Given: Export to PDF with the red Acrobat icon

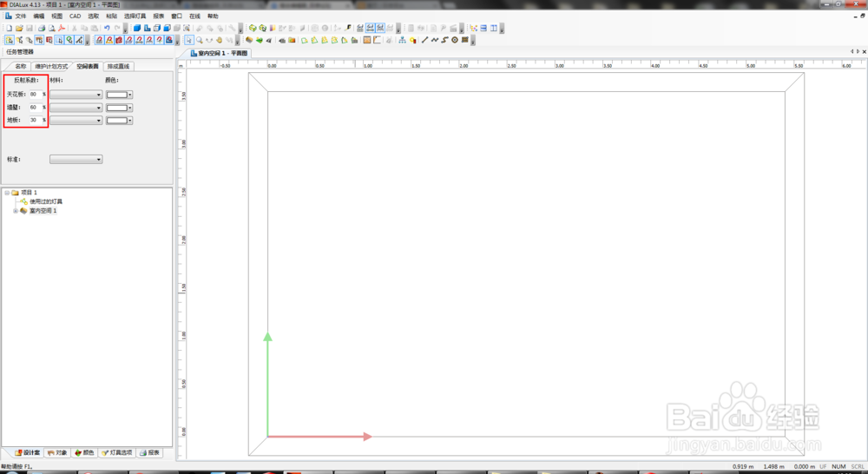Looking at the screenshot, I should 62,28.
